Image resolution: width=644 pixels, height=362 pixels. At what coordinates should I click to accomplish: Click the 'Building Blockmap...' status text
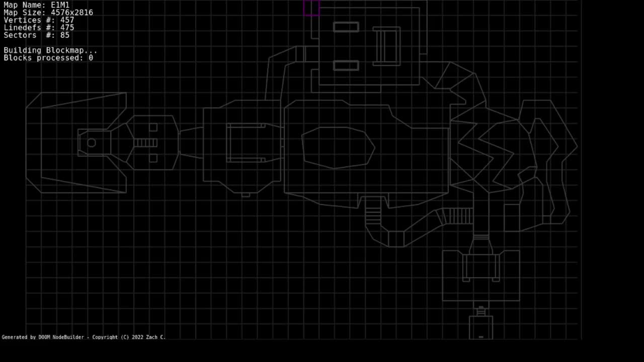tap(50, 50)
